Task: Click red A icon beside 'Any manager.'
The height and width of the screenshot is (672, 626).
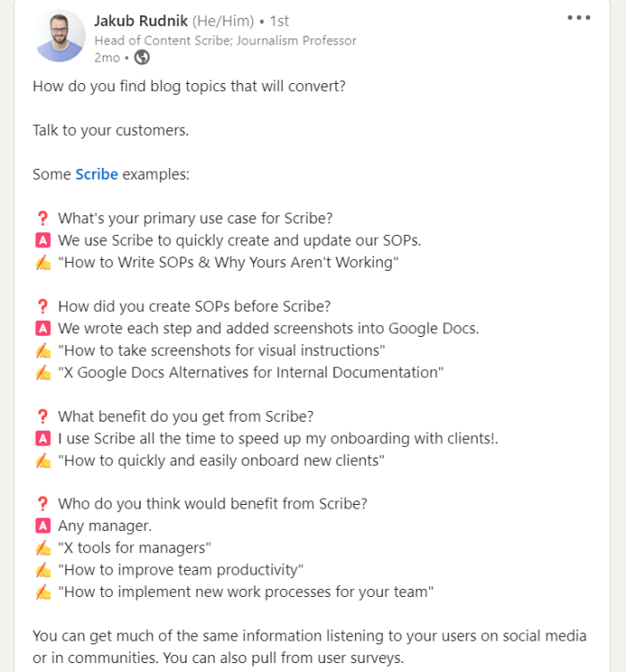Action: point(42,525)
